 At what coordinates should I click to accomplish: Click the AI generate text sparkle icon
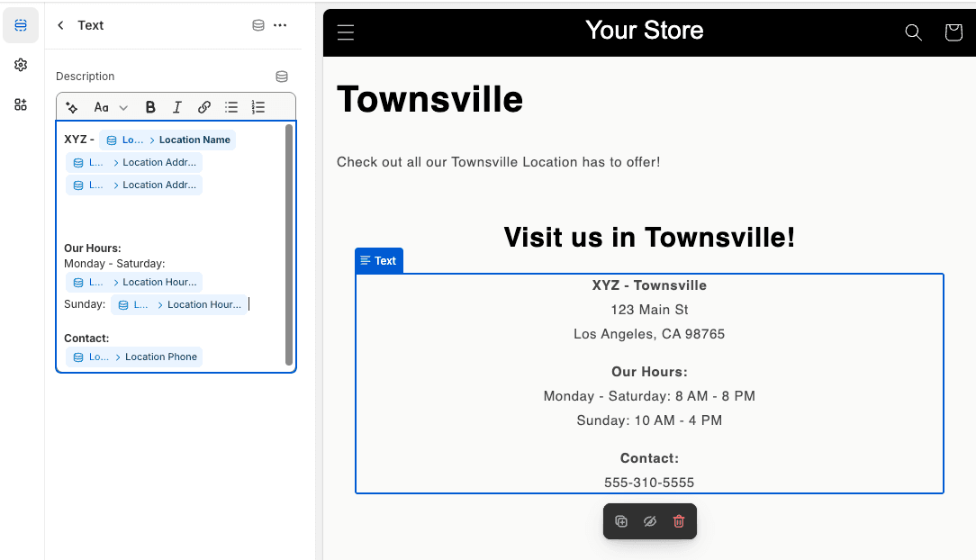pos(72,107)
